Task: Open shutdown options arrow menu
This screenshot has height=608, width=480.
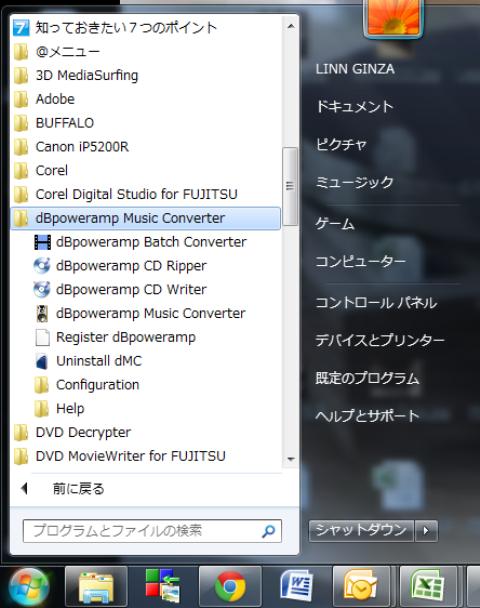Action: pos(426,530)
